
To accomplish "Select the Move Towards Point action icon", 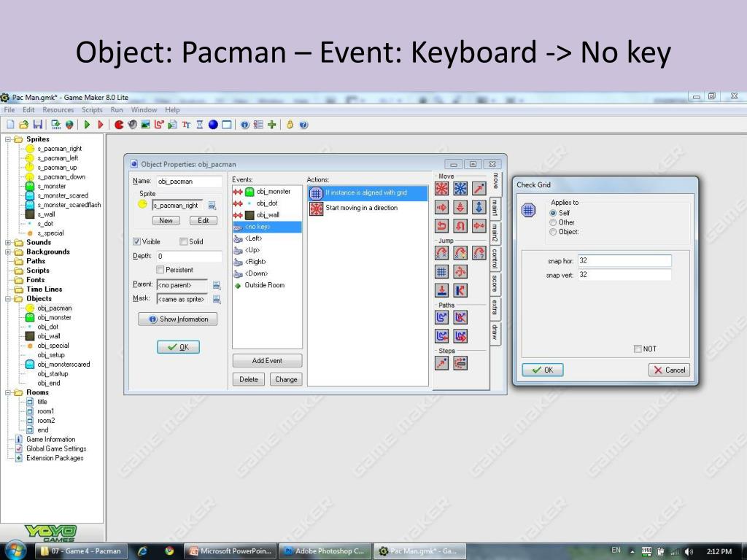I will 479,189.
